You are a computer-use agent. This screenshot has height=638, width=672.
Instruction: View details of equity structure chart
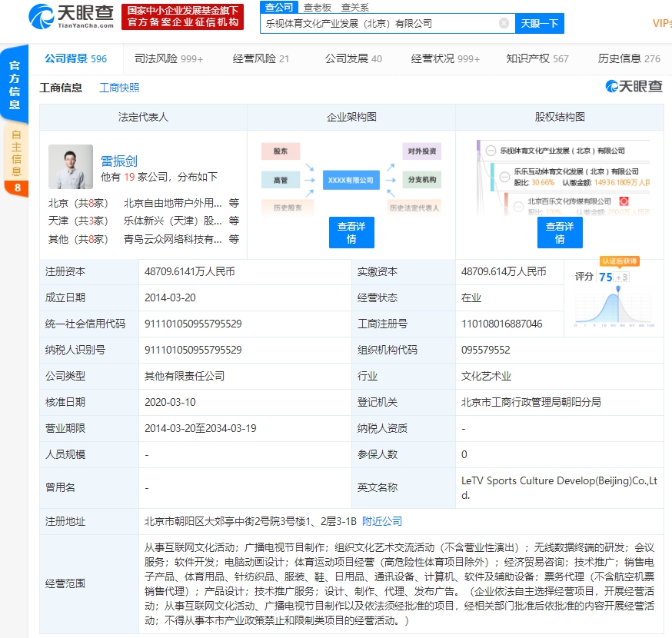point(559,232)
